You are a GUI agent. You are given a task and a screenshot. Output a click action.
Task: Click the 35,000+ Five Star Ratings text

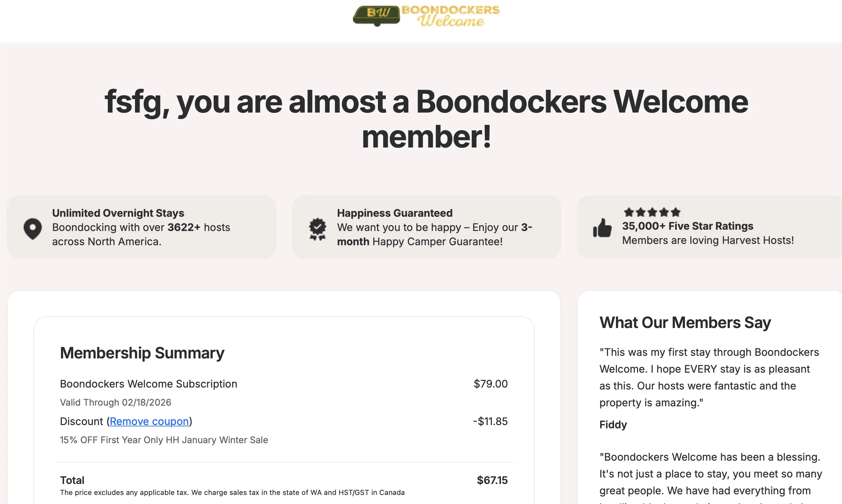(688, 226)
